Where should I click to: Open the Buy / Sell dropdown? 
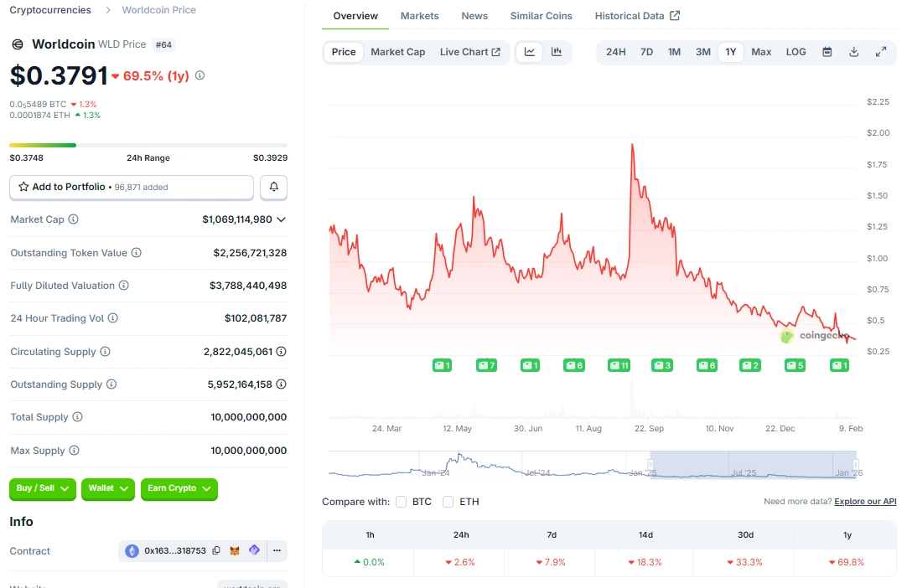pyautogui.click(x=42, y=488)
